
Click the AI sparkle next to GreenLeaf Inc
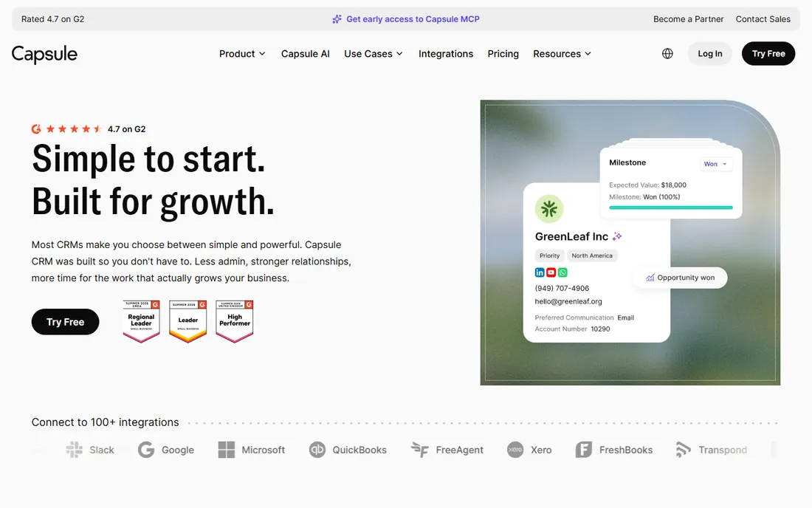617,236
